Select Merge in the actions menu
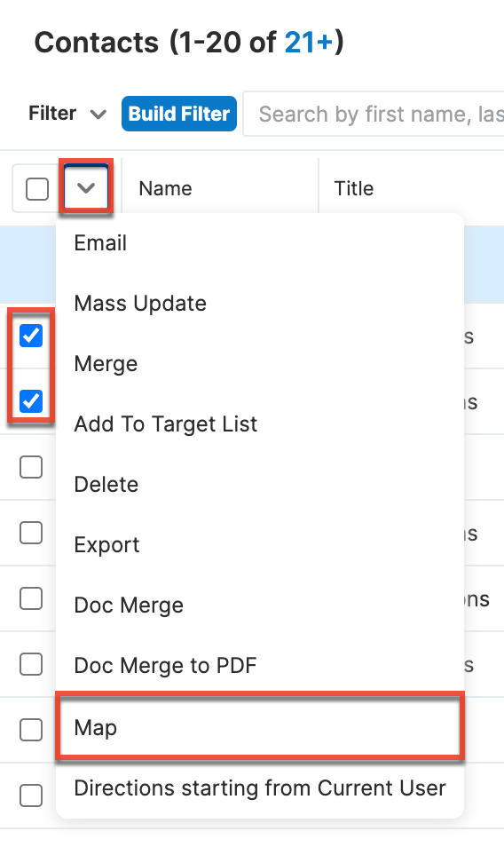 260,364
